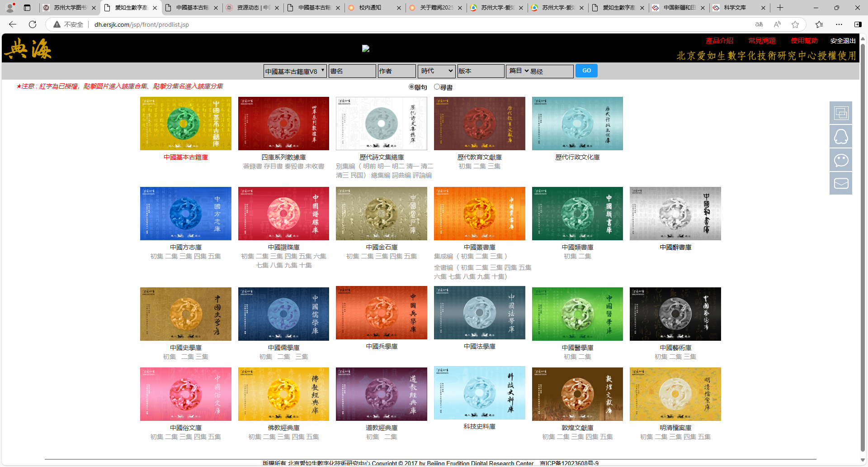Open the black 中國藝術庫 cover image
The height and width of the screenshot is (467, 868).
[675, 314]
